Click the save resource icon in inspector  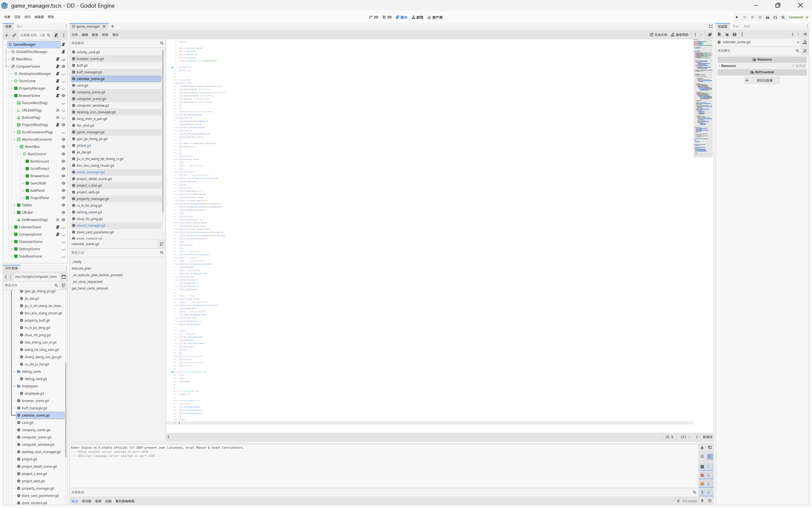(x=735, y=34)
